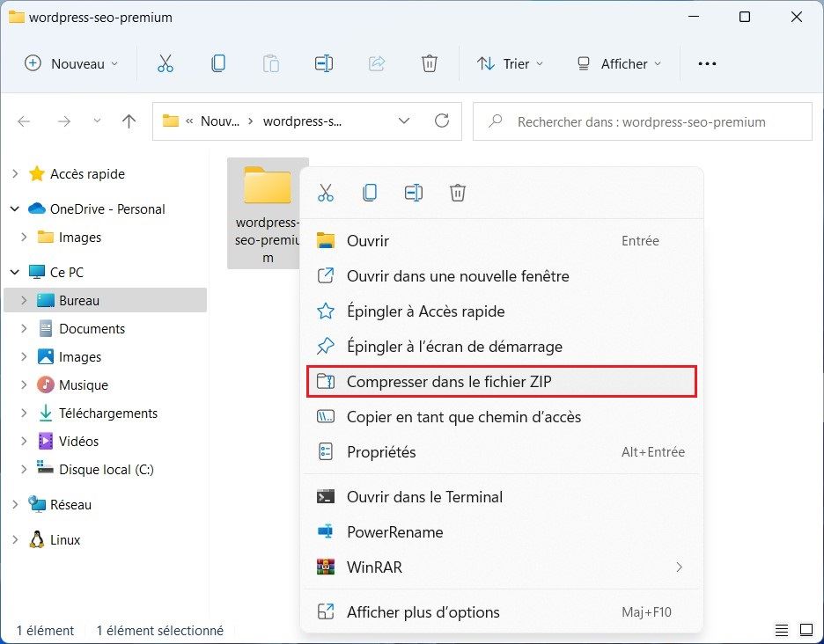Screen dimensions: 824x644
Task: Click the wordpress-s... breadcrumb in address bar
Action: 302,121
